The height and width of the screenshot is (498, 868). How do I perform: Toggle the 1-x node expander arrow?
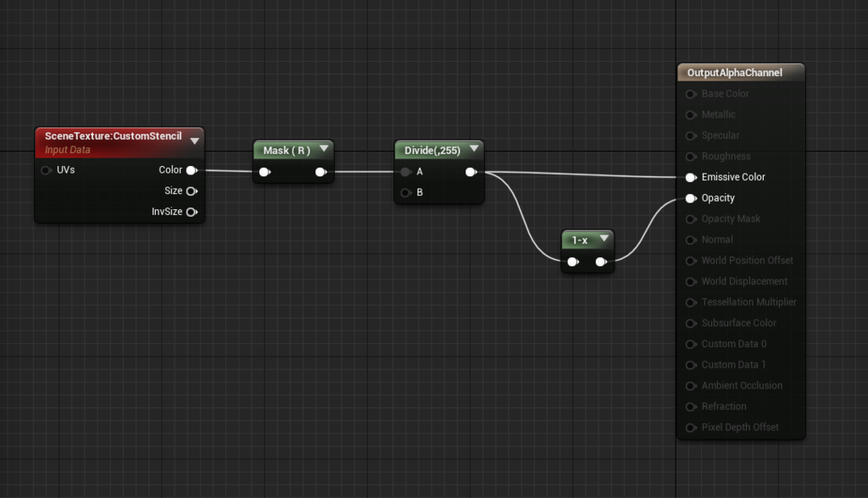(604, 238)
